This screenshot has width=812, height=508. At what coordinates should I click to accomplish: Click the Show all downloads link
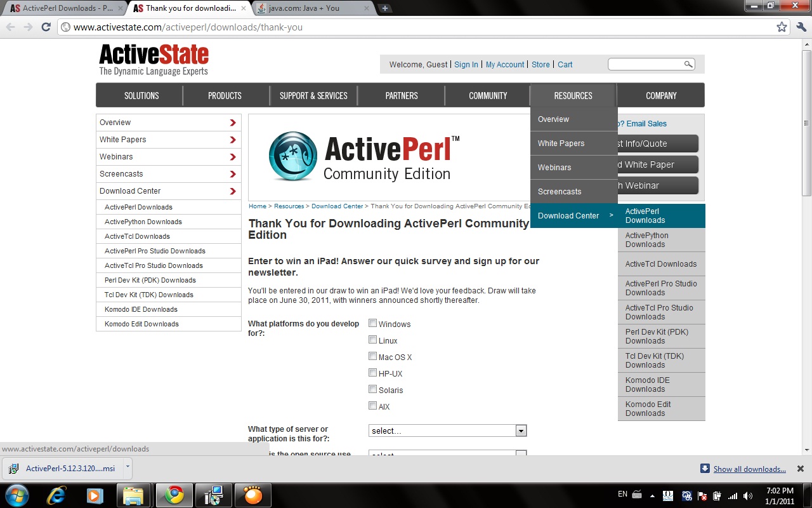pos(750,469)
